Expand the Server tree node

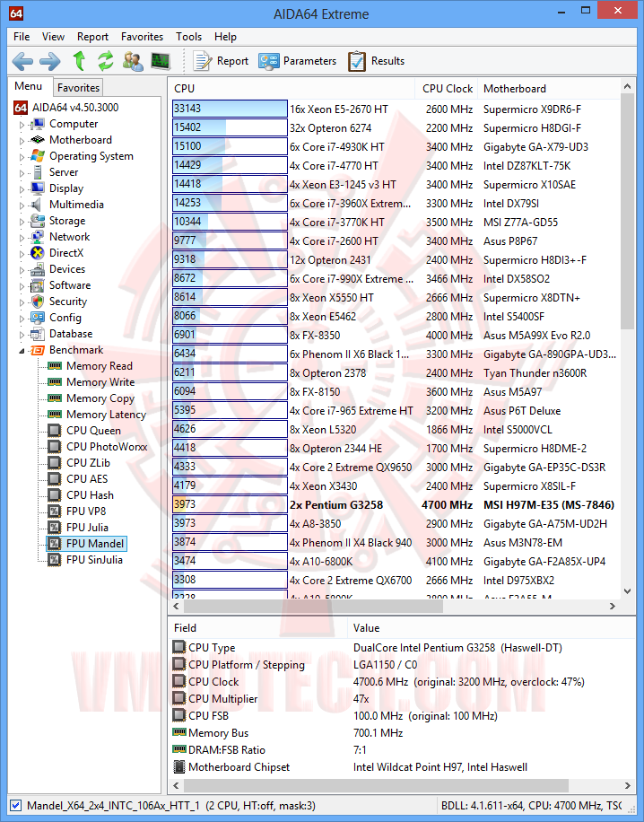(22, 173)
